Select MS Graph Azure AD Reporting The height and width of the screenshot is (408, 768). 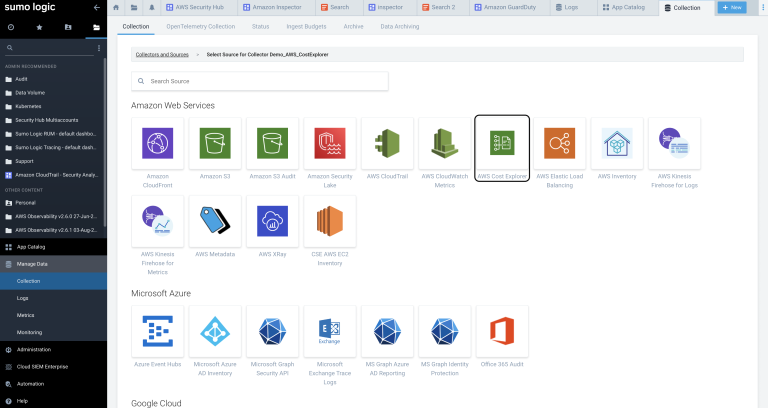(387, 331)
